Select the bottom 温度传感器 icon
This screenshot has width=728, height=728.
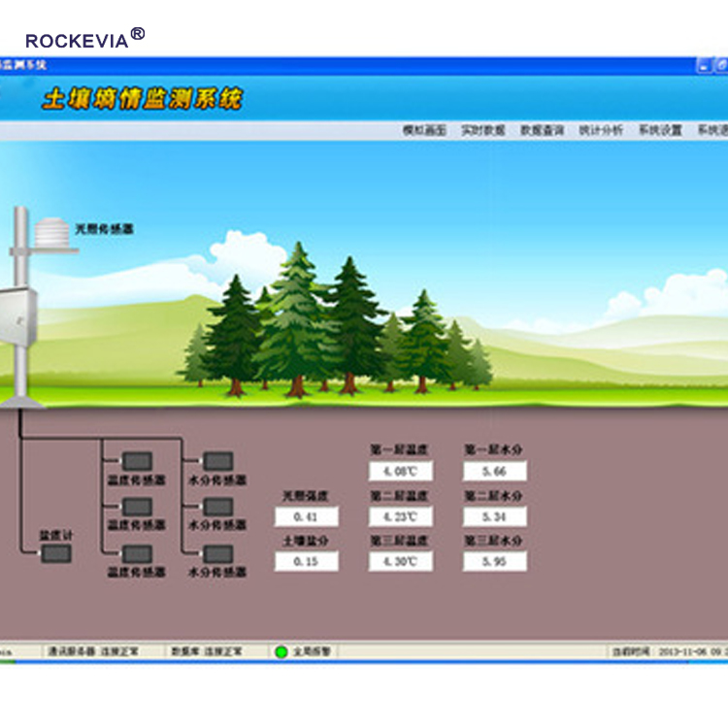point(136,553)
